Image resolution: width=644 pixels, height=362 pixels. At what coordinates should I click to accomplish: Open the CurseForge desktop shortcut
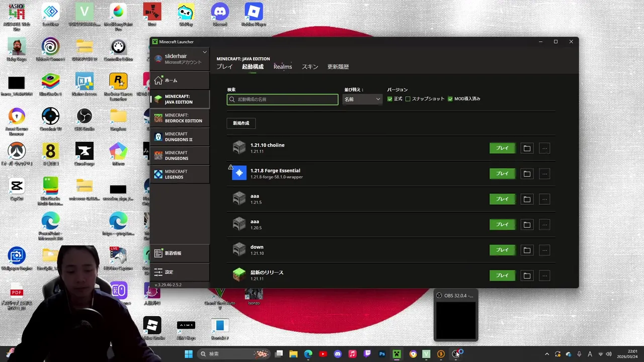pyautogui.click(x=84, y=154)
